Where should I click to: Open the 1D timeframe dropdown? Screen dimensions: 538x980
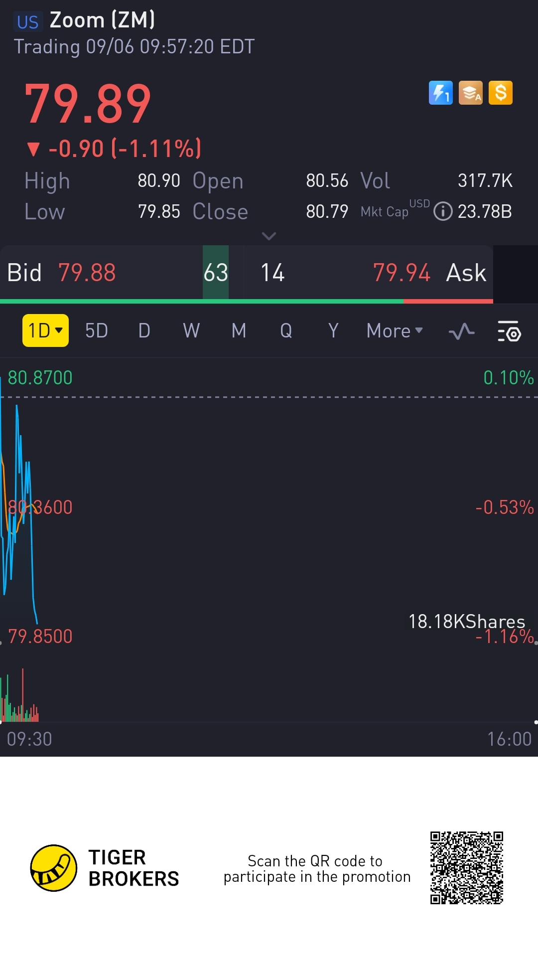pyautogui.click(x=45, y=330)
